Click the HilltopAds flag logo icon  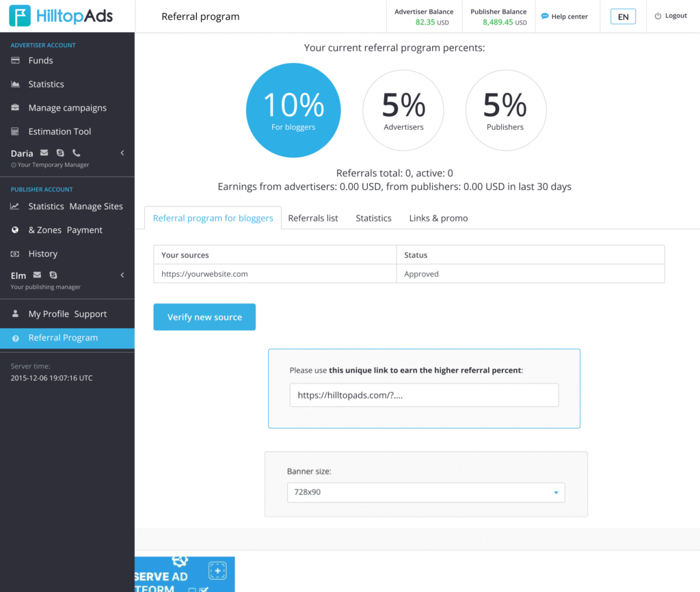point(20,16)
